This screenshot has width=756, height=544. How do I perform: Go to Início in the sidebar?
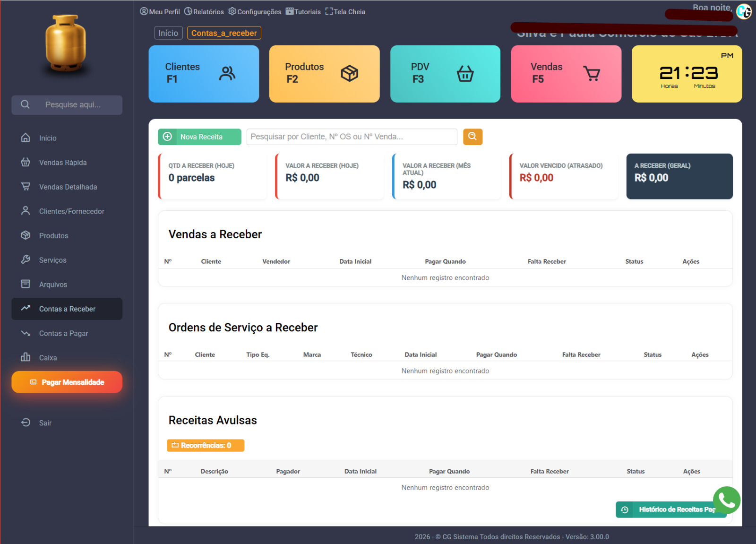[x=67, y=138]
